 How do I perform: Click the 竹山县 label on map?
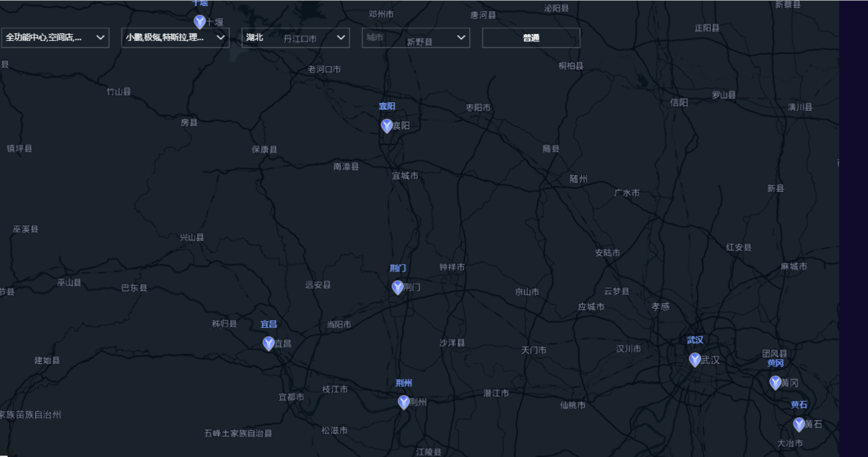pyautogui.click(x=119, y=91)
